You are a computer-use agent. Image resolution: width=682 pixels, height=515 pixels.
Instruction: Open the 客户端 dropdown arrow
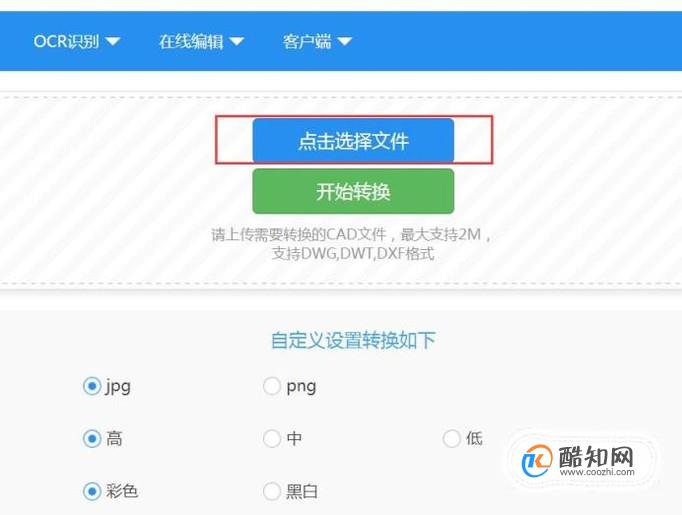[344, 41]
